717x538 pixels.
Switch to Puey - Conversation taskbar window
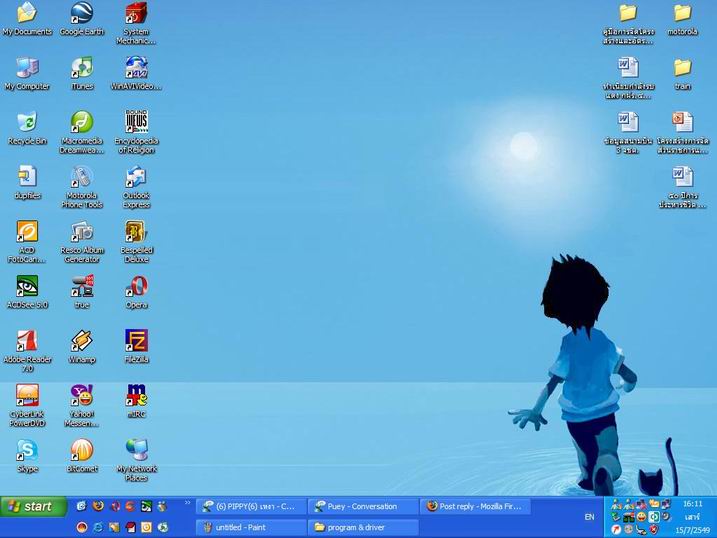363,506
